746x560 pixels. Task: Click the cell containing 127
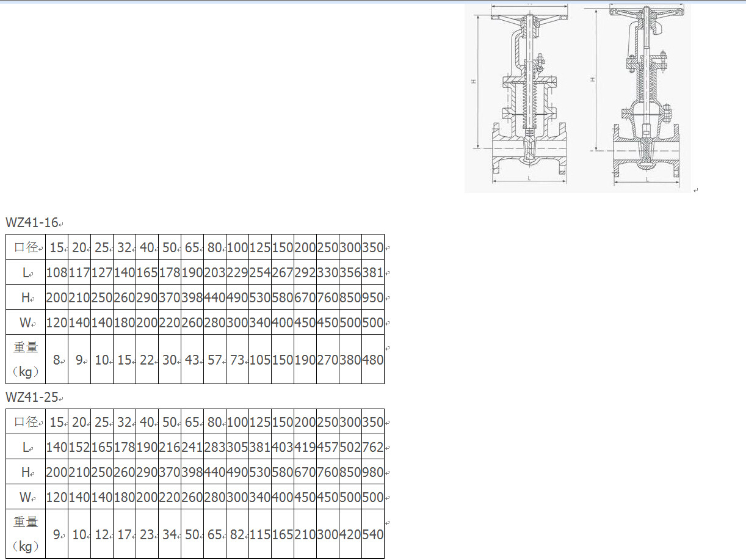(x=102, y=272)
